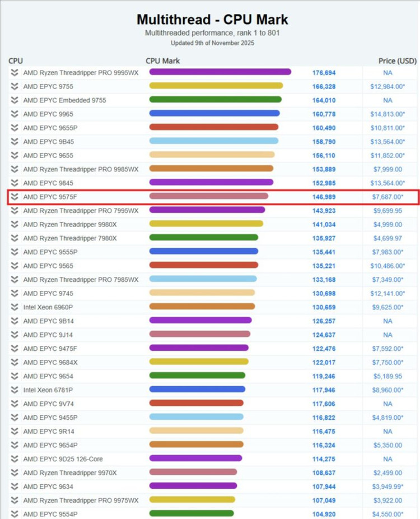The height and width of the screenshot is (519, 420).
Task: Open the AMD Ryzen Threadripper 7980X link
Action: pos(69,238)
